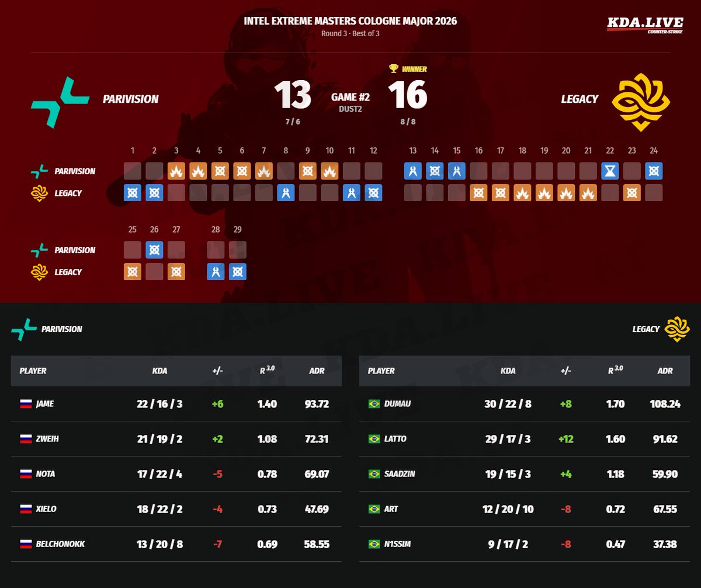Screen dimensions: 701x588
Task: Click NOTA's rating value 0.78
Action: point(267,474)
